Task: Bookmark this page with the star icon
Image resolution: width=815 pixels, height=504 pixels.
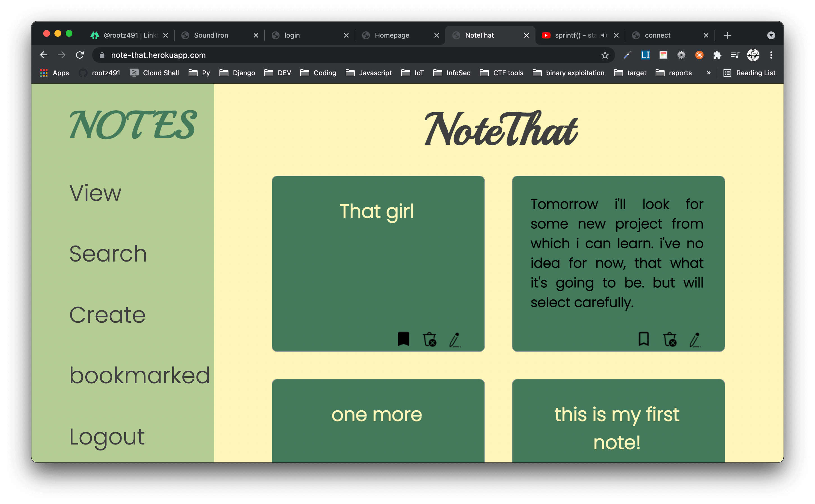Action: coord(605,55)
